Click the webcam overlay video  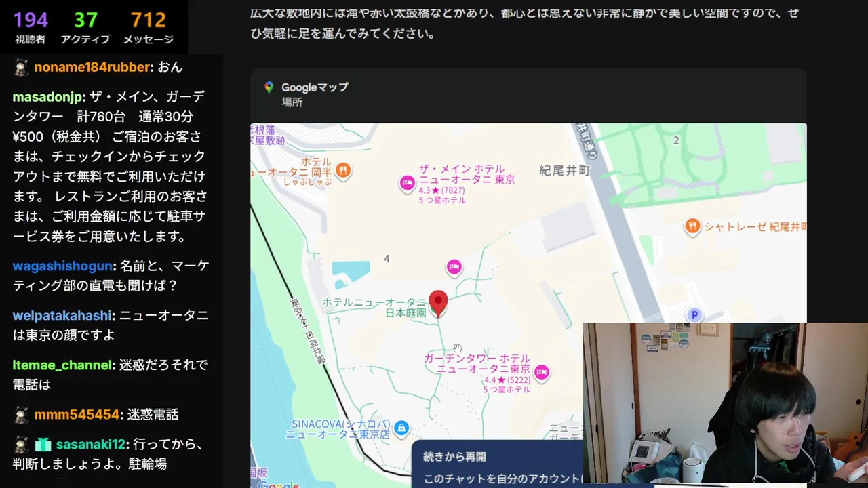tap(726, 403)
